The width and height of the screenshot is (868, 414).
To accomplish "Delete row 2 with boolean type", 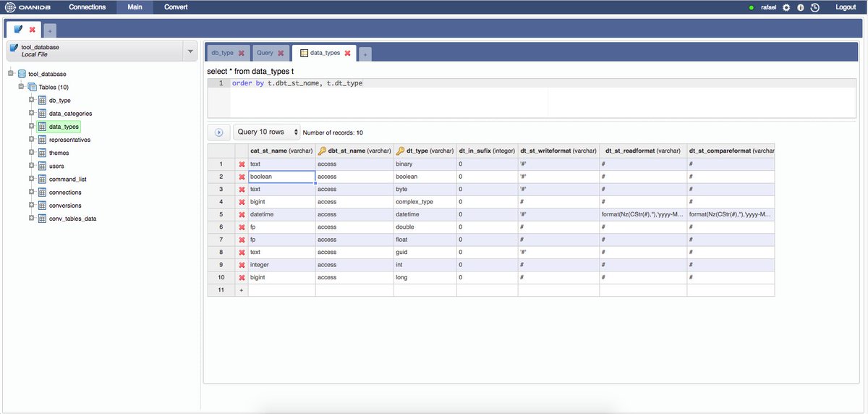I will tap(242, 177).
